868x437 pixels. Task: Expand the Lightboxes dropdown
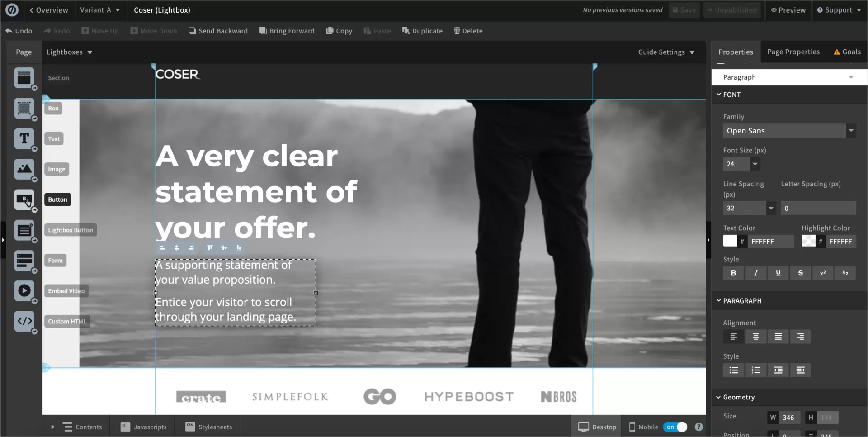(x=69, y=52)
